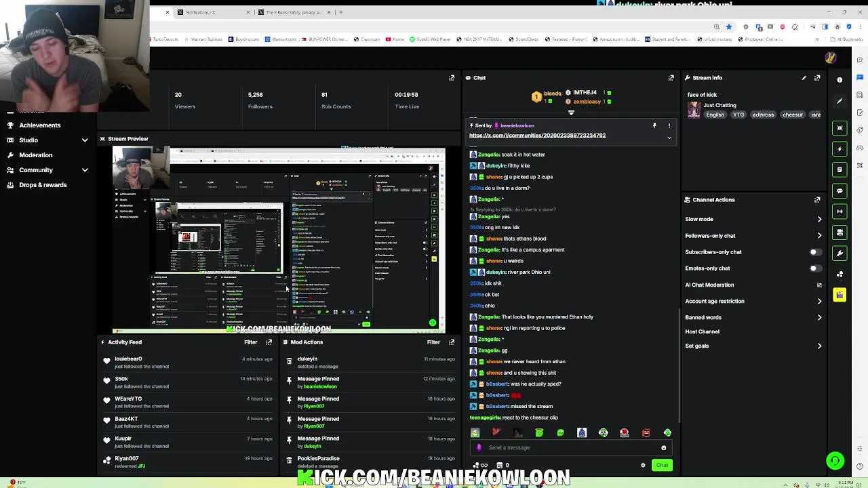Toggle the stream preview panel icon in sidebar
Viewport: 868px width, 488px height.
[840, 128]
